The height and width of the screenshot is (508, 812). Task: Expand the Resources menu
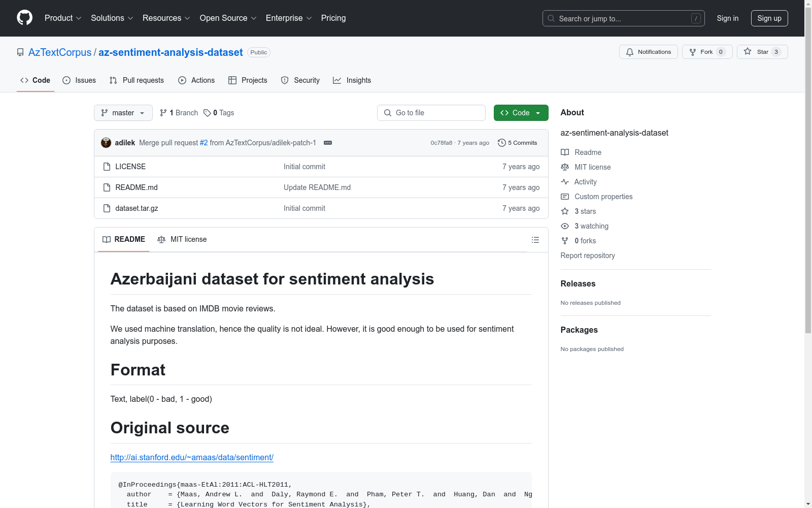(166, 18)
